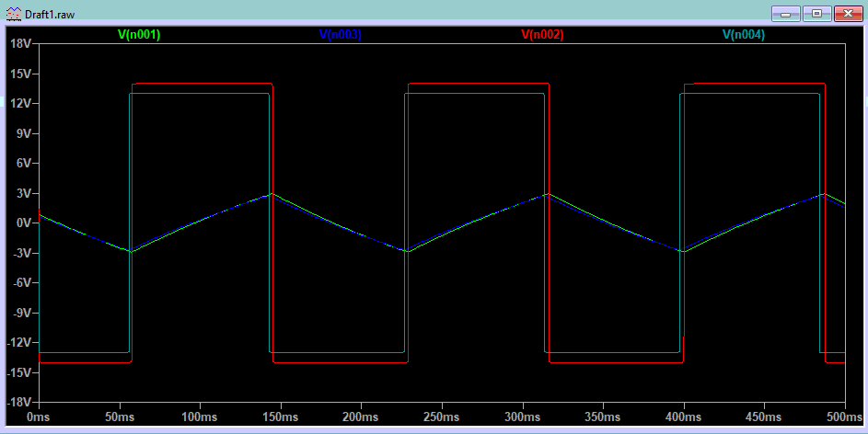Click the 350ms time axis label

tap(603, 417)
